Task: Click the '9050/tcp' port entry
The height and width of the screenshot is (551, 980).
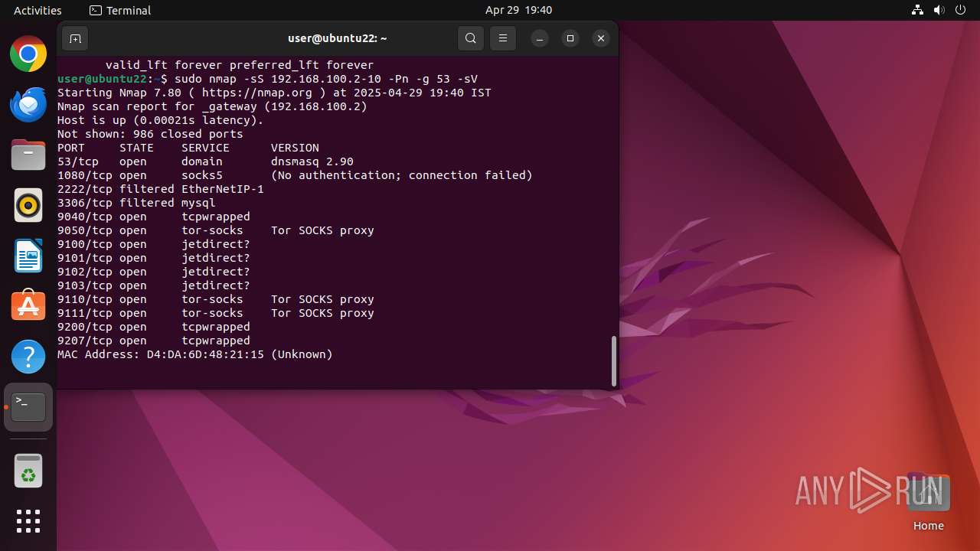Action: [84, 230]
